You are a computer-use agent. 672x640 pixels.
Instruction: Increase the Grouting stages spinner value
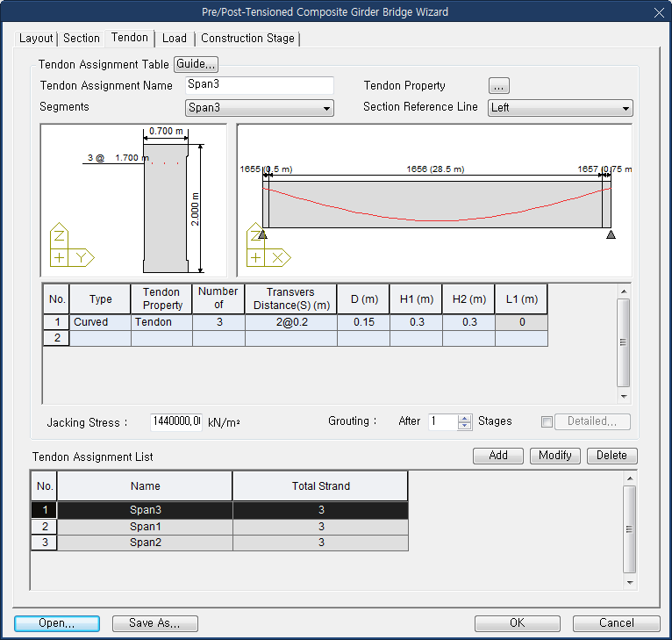(465, 417)
